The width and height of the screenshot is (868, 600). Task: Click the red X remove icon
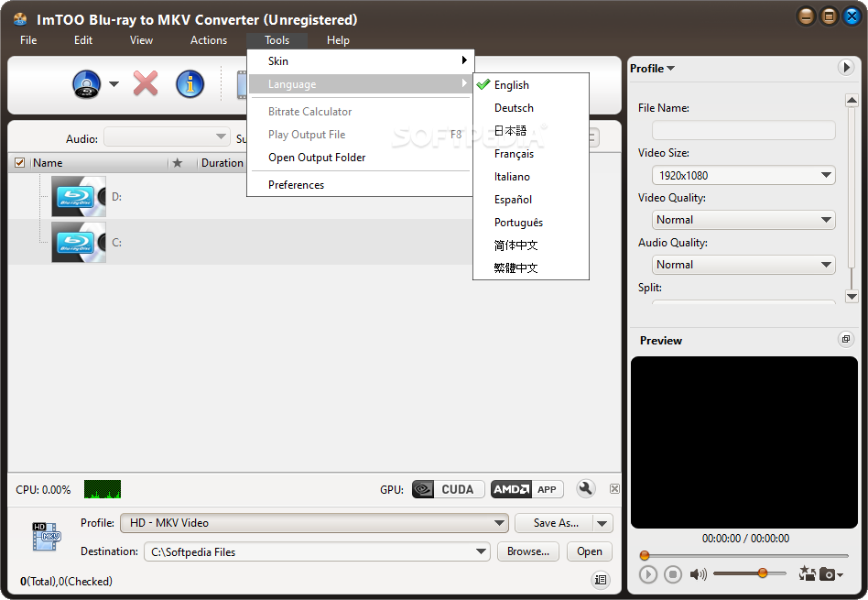(x=146, y=83)
